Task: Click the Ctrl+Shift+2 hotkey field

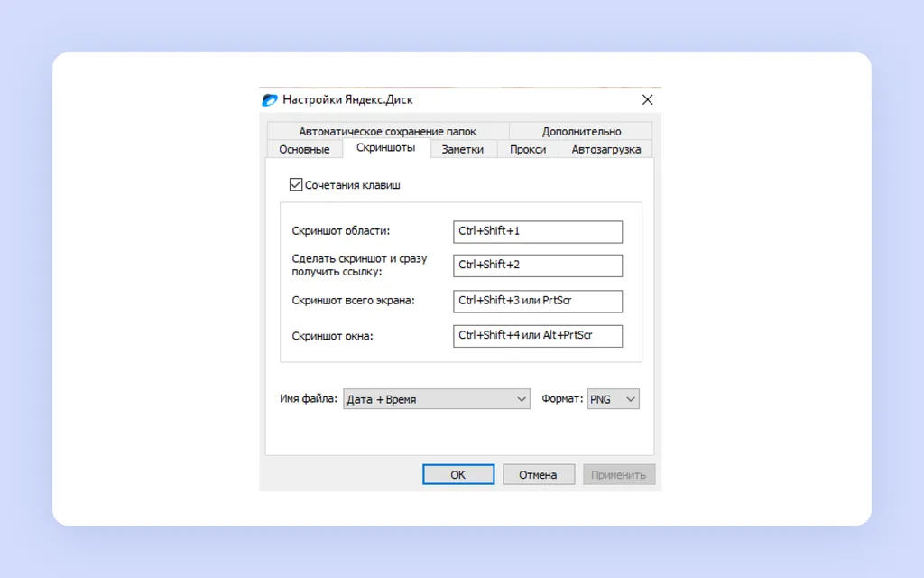Action: (x=538, y=265)
